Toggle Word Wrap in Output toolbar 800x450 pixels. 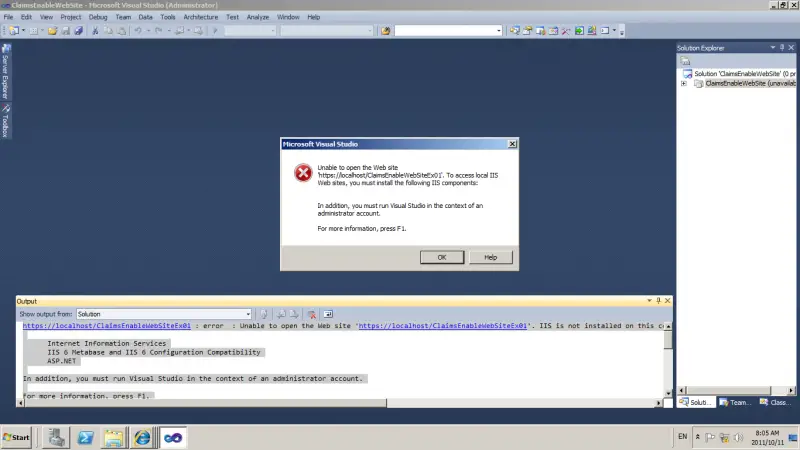[328, 314]
